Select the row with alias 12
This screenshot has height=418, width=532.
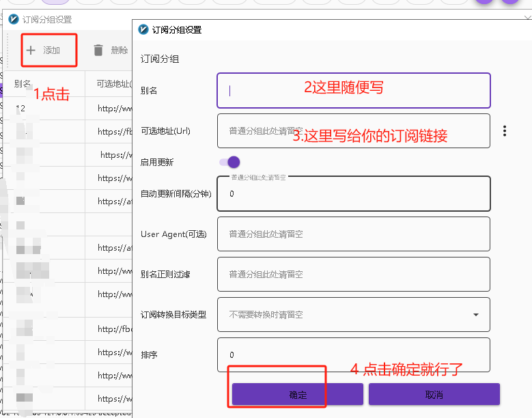point(68,108)
